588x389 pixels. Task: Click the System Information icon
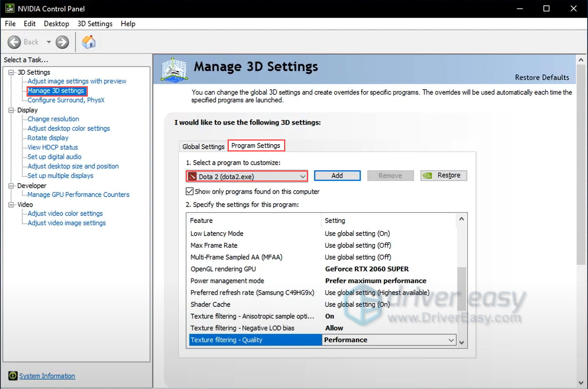13,376
